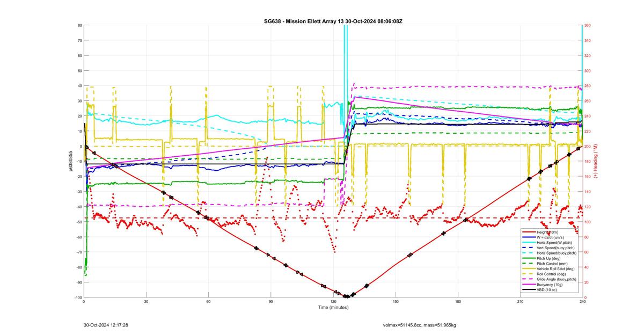Click the left y-axis tick label '40'
Image resolution: width=644 pixels, height=334 pixels.
79,86
